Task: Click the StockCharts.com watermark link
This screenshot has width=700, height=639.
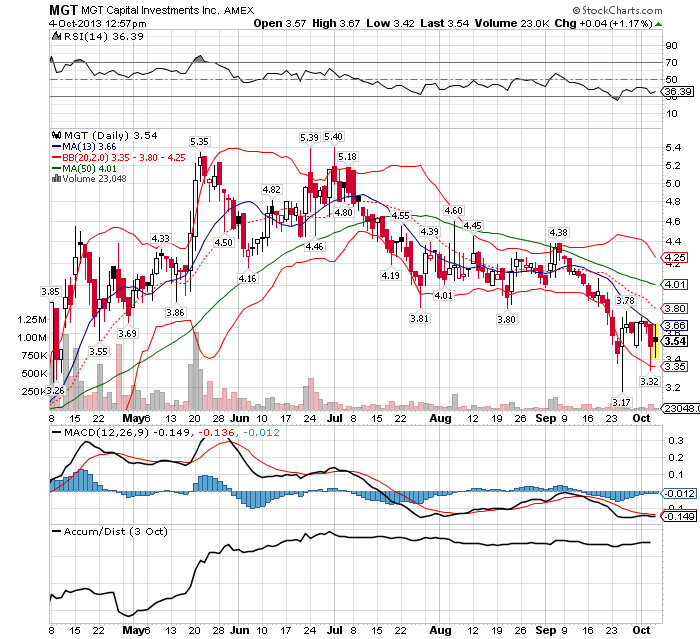Action: coord(617,10)
